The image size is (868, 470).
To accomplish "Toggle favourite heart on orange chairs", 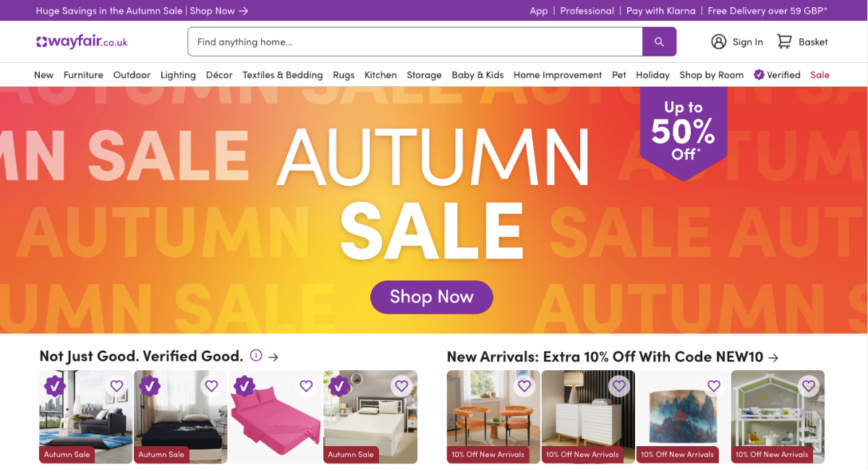I will click(524, 386).
